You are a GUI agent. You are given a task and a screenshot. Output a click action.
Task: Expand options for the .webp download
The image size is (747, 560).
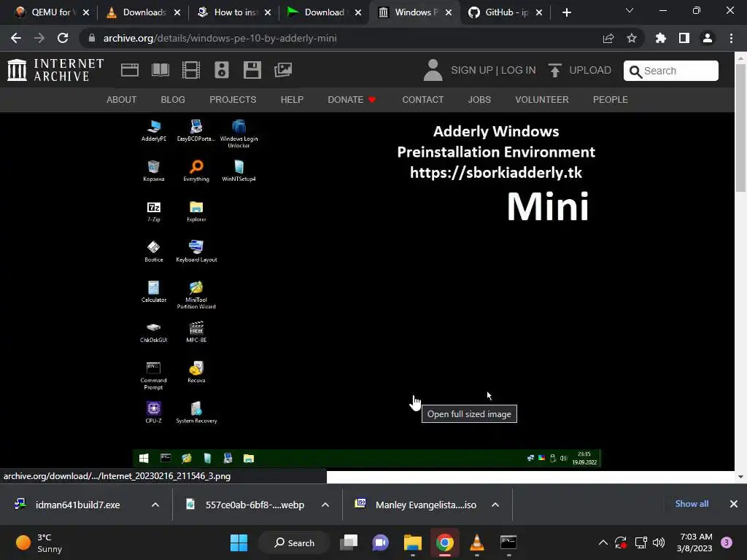[x=325, y=505]
